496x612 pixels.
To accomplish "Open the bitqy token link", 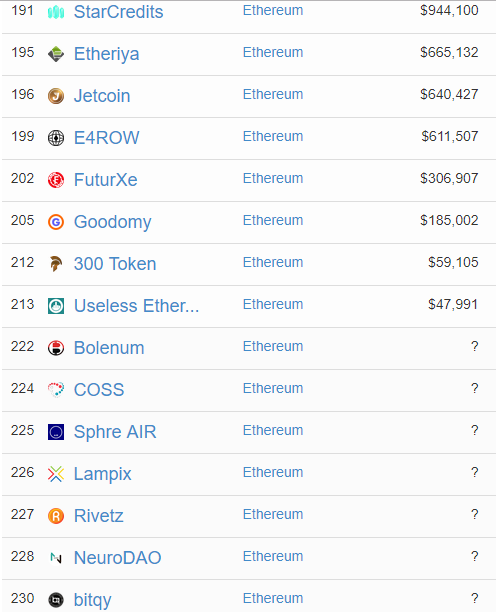I will point(92,600).
